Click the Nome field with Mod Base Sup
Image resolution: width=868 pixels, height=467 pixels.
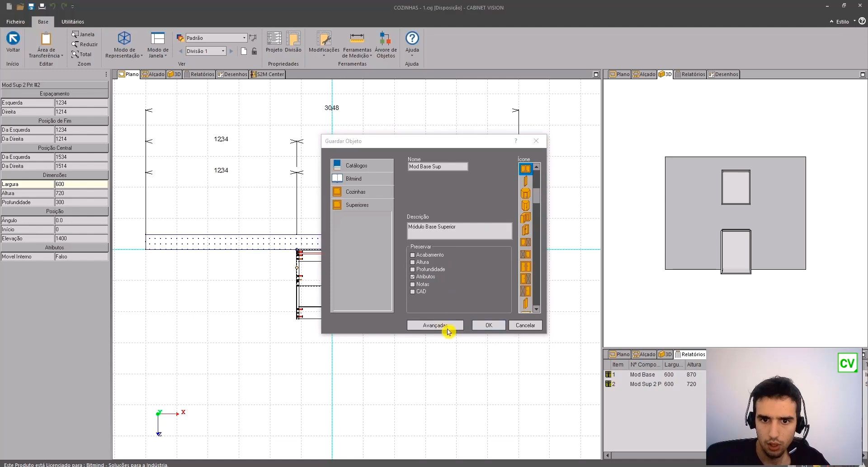(x=438, y=167)
